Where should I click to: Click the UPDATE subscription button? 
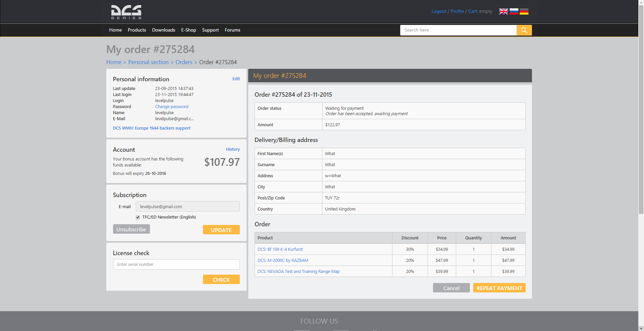click(221, 230)
